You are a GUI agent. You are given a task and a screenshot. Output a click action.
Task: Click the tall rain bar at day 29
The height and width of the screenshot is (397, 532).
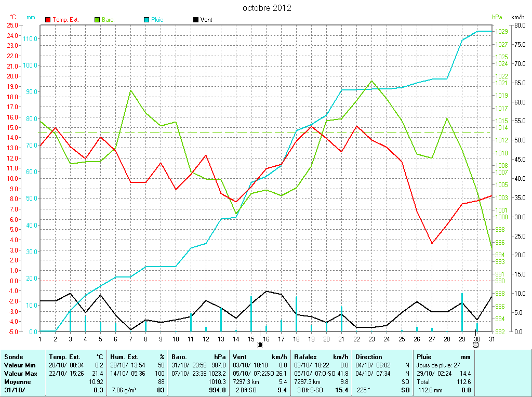click(x=462, y=313)
